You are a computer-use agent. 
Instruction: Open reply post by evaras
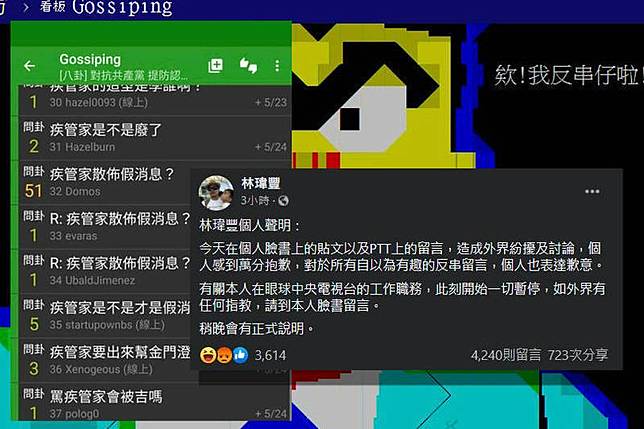point(106,227)
